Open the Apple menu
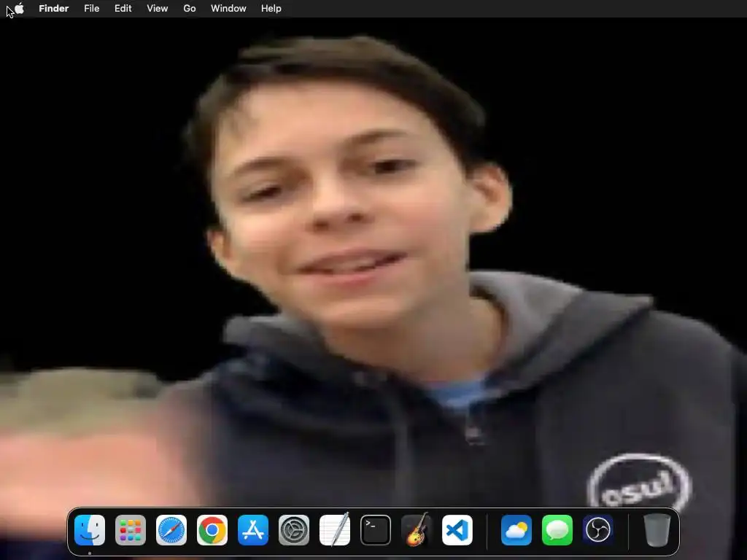Image resolution: width=747 pixels, height=560 pixels. [x=19, y=9]
